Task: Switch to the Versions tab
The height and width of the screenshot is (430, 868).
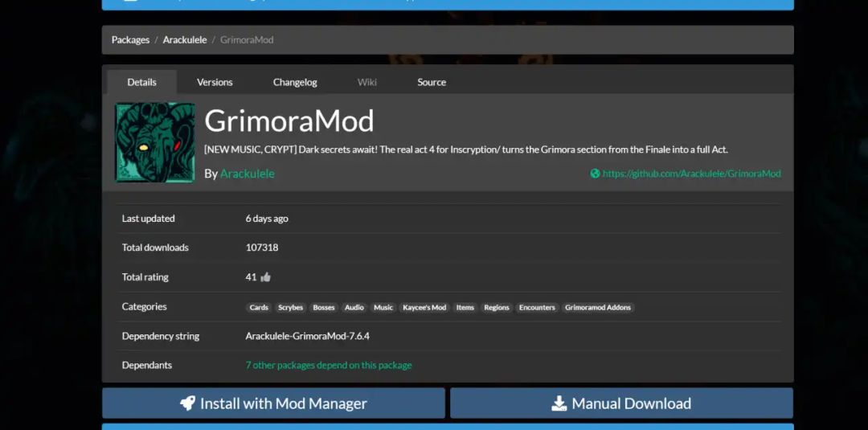Action: (x=215, y=82)
